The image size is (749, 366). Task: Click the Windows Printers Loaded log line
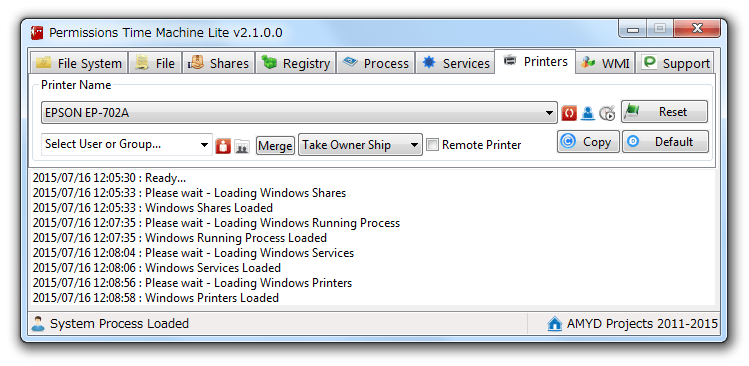click(156, 298)
